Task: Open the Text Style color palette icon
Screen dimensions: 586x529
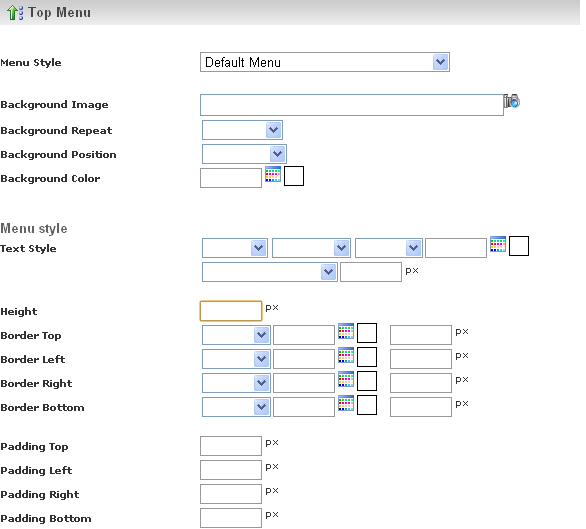Action: [498, 244]
